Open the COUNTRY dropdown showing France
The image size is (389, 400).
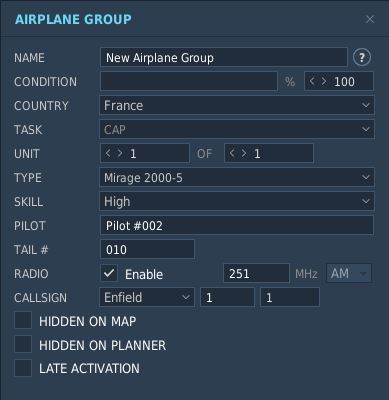(237, 105)
